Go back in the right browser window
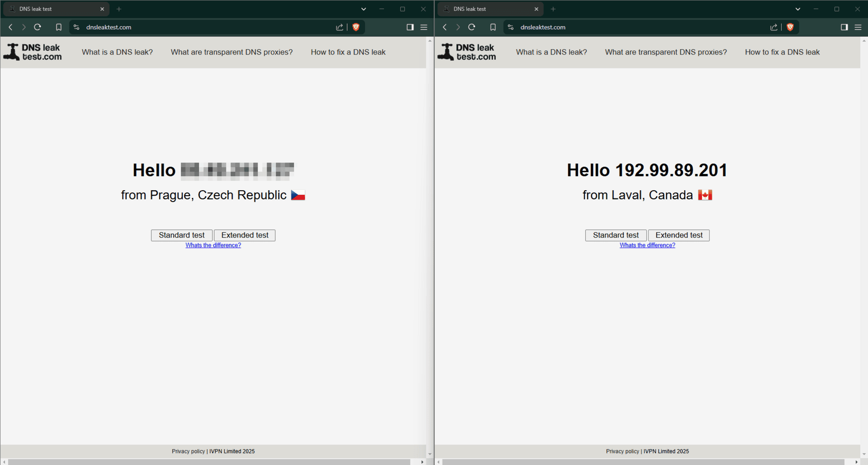 tap(445, 27)
